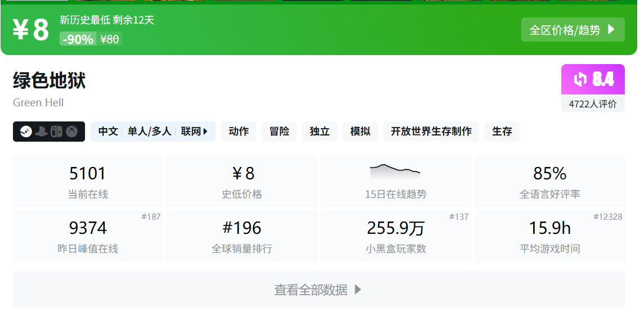Viewport: 644px width, 321px height.
Task: Click the Nintendo Switch platform icon
Action: pyautogui.click(x=56, y=132)
